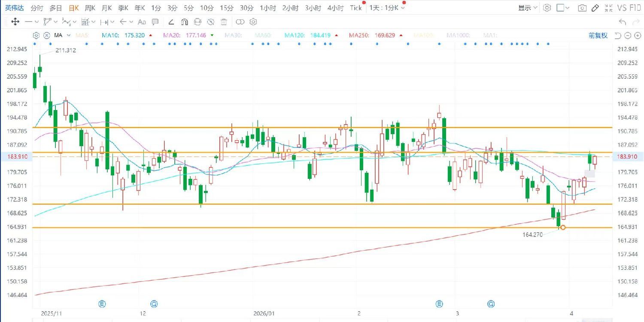Open the F10 company info link
The width and height of the screenshot is (644, 322).
click(635, 8)
